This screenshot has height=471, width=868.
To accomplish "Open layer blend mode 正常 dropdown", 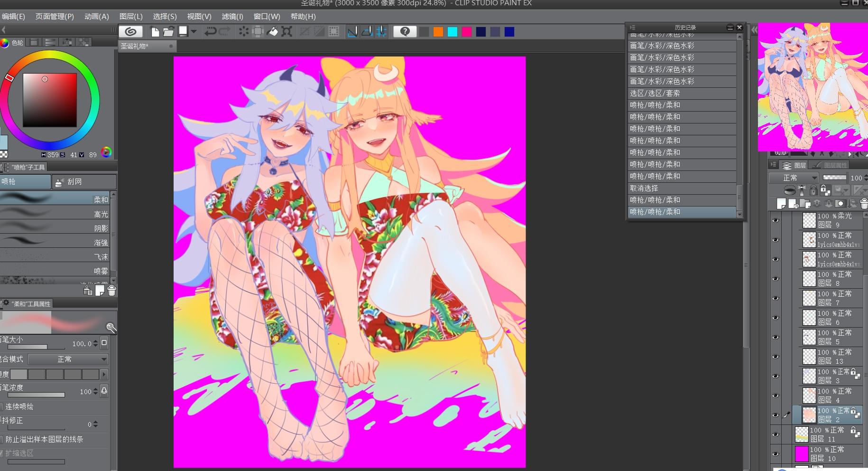I will coord(794,178).
